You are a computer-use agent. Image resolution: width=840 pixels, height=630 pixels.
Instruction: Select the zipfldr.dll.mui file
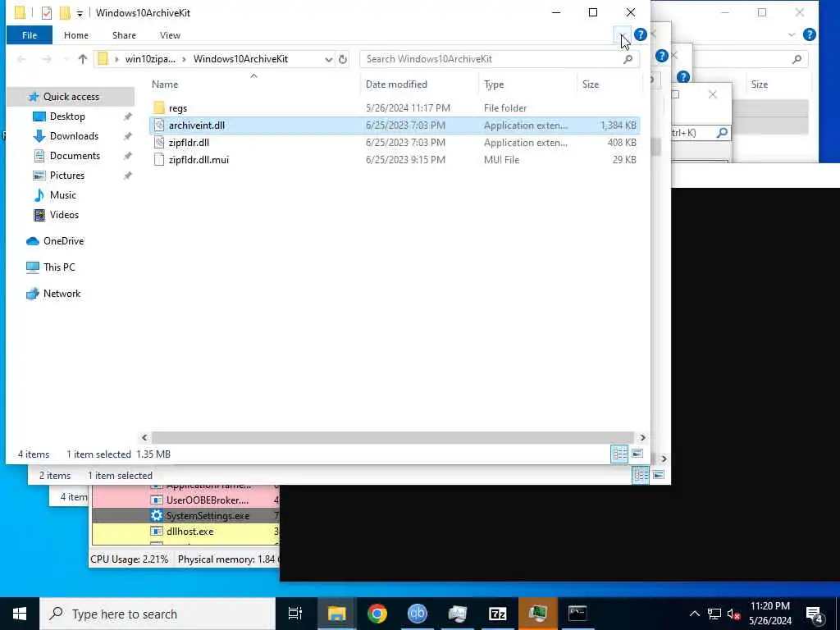tap(199, 160)
